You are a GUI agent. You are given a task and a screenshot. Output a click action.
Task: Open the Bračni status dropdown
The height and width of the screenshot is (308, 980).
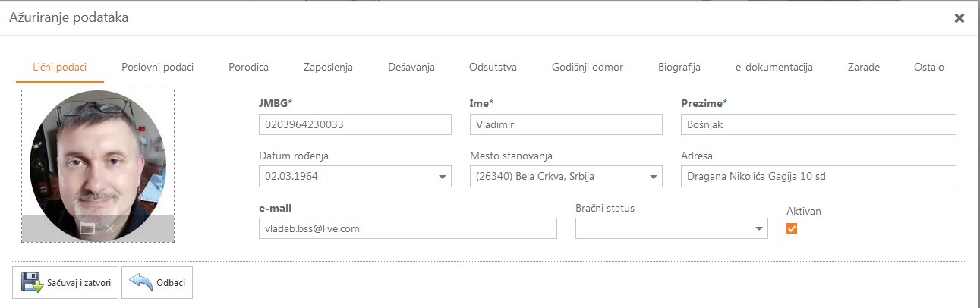click(x=758, y=228)
